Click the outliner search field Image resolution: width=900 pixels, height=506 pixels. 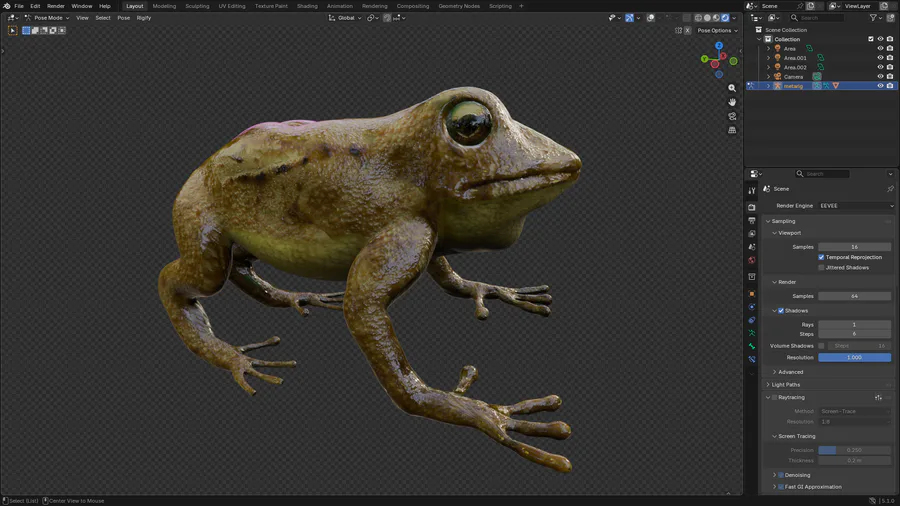[x=817, y=18]
